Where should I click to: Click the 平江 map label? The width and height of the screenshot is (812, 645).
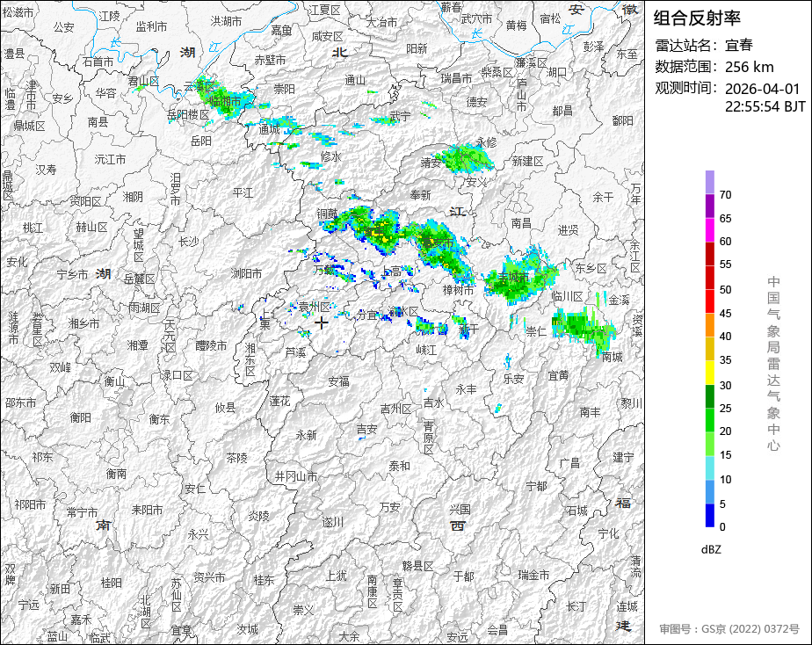tap(243, 192)
